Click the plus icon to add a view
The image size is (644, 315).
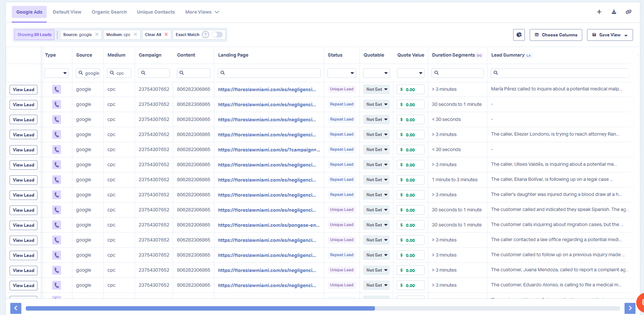[599, 12]
